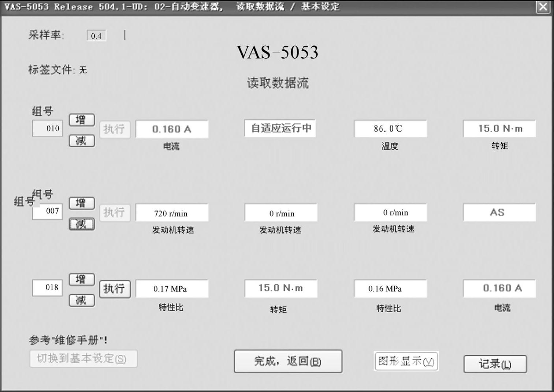Increase group number 018 with 增

[x=82, y=279]
